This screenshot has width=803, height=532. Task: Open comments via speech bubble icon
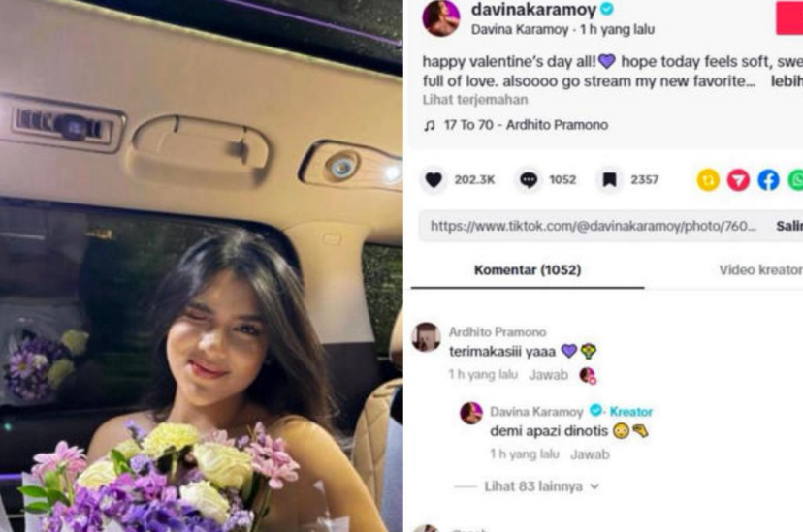[x=529, y=179]
